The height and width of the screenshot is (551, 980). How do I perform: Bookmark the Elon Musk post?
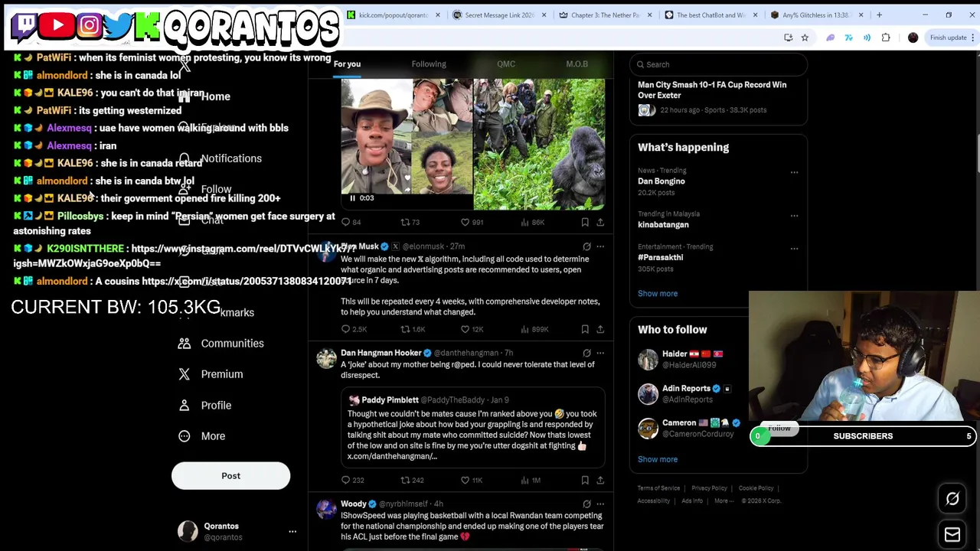click(x=585, y=329)
